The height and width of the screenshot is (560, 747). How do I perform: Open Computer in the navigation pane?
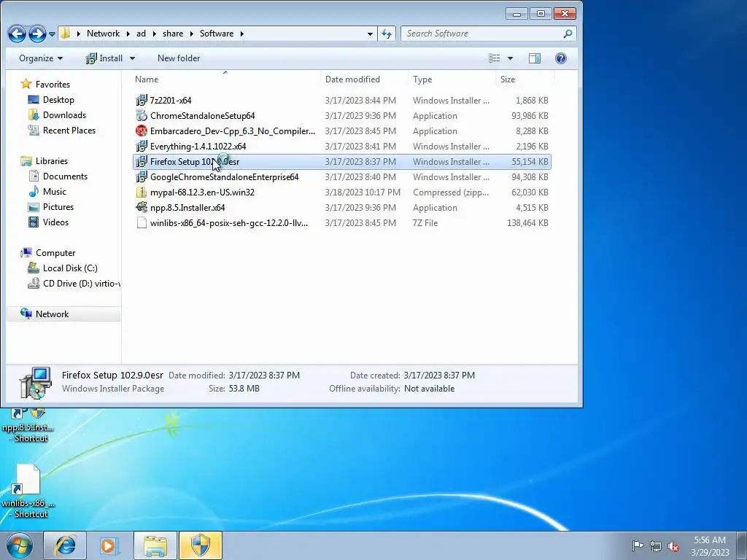coord(55,253)
